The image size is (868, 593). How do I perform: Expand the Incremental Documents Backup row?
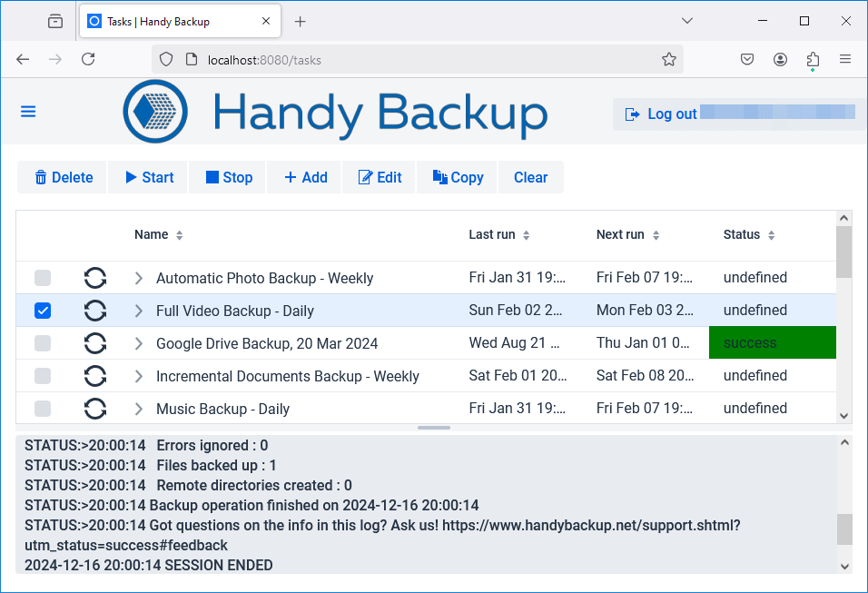[x=138, y=375]
